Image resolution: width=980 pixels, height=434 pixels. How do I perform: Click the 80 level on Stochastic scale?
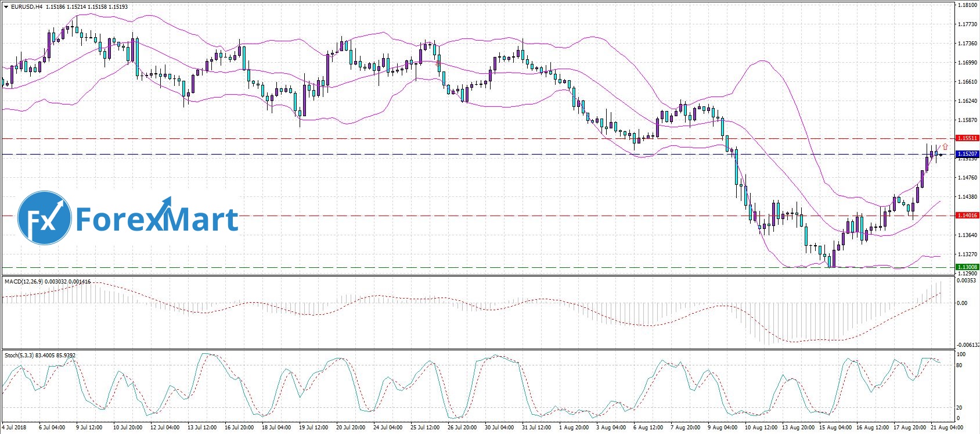[x=959, y=365]
